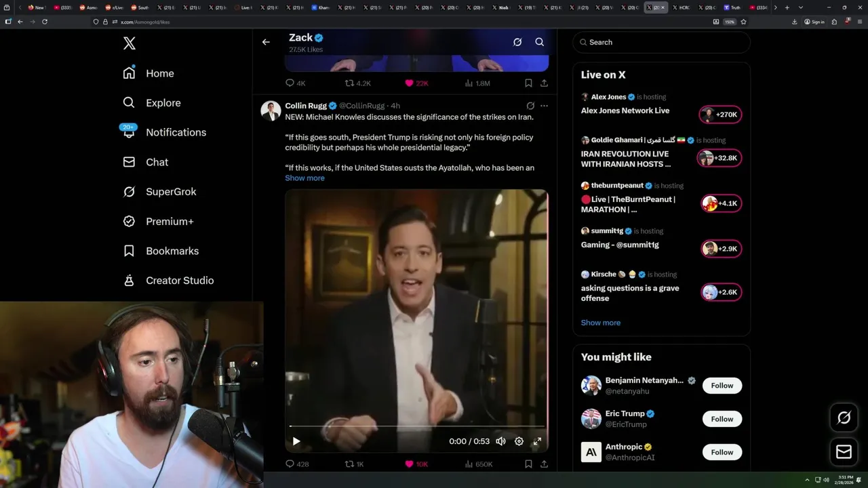Click the video progress bar
The width and height of the screenshot is (868, 488).
416,426
